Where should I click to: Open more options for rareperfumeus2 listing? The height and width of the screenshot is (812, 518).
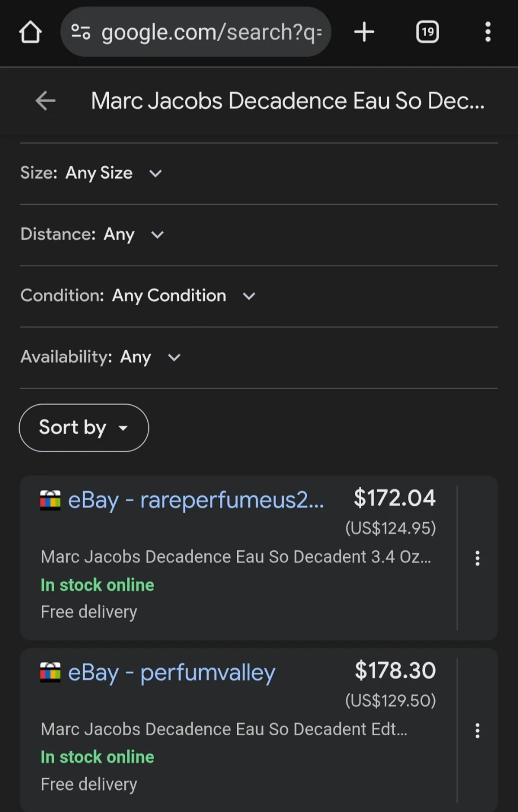[477, 558]
